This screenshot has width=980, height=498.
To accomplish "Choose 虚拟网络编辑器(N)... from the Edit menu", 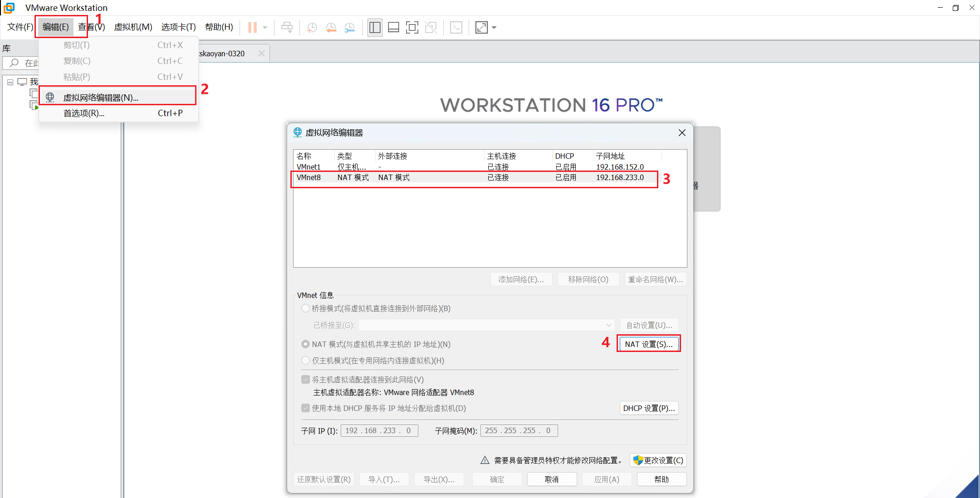I will pos(118,98).
